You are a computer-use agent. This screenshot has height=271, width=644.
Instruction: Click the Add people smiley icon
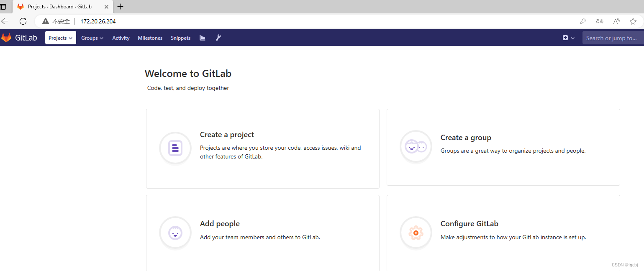pyautogui.click(x=175, y=233)
